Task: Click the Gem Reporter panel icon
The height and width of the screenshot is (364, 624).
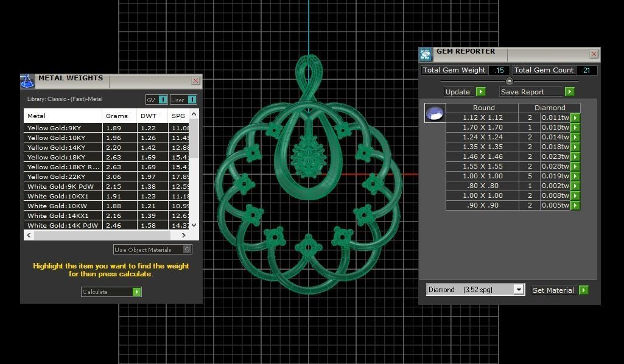Action: tap(426, 55)
